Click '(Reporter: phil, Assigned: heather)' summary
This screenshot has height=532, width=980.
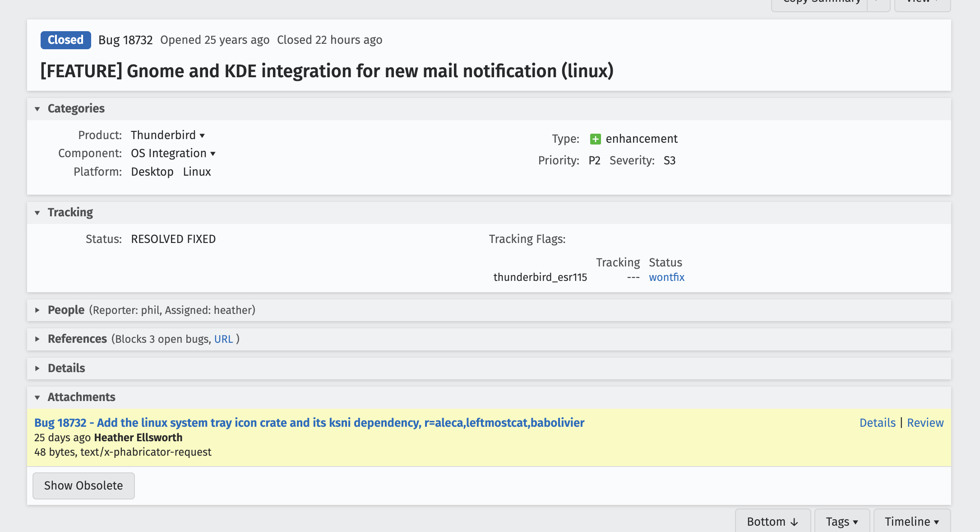coord(172,310)
